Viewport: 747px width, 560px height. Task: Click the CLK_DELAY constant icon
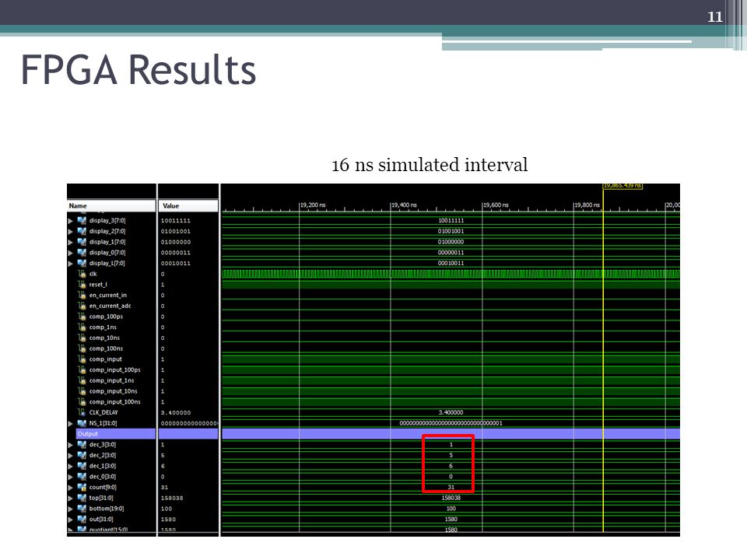pos(82,412)
